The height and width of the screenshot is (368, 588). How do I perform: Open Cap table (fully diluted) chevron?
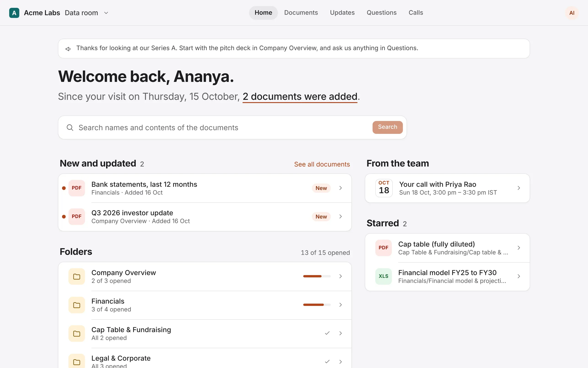(518, 248)
